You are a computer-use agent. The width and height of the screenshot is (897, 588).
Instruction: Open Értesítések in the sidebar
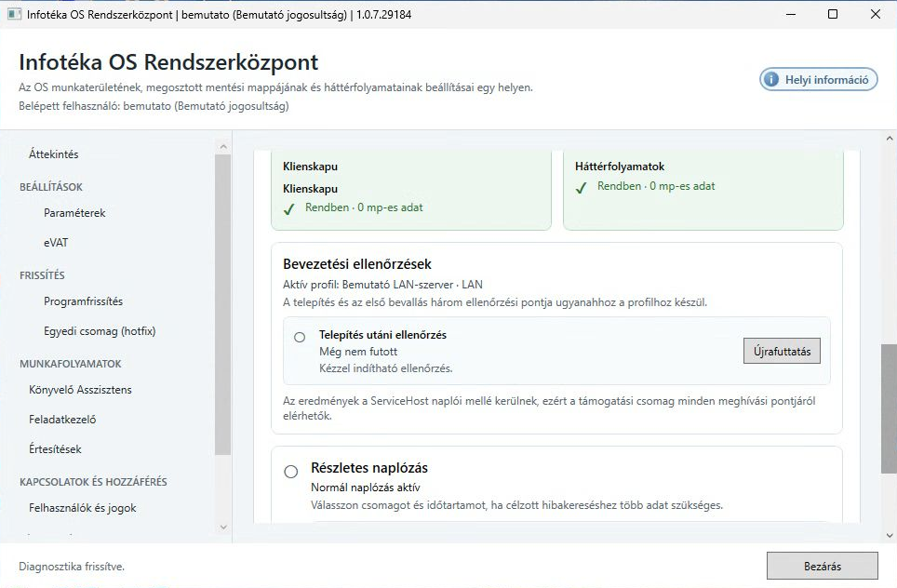55,449
